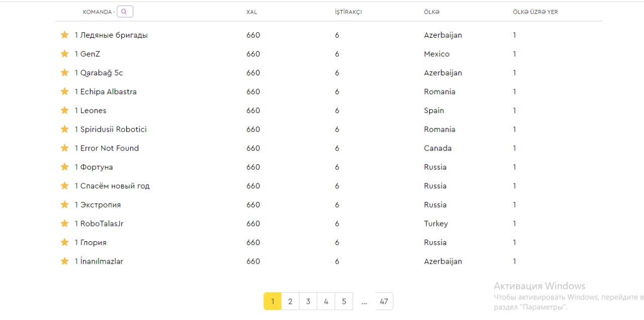Open the team search magnifier icon
This screenshot has height=320, width=644.
125,12
